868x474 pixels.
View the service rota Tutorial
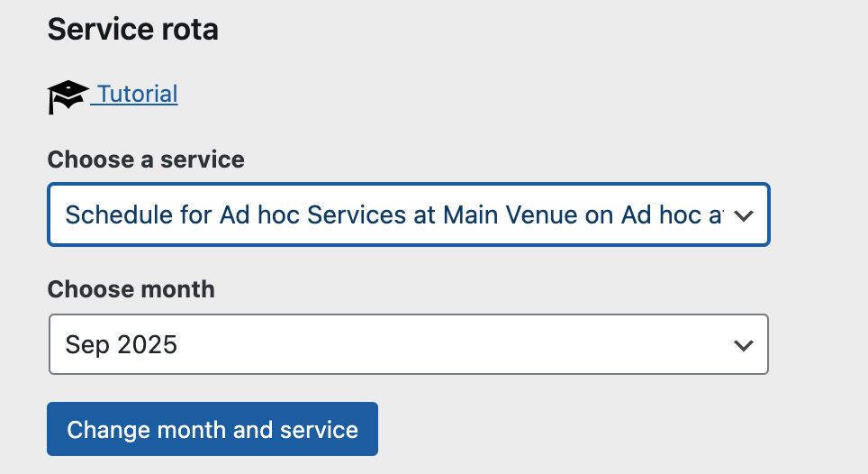[x=137, y=94]
